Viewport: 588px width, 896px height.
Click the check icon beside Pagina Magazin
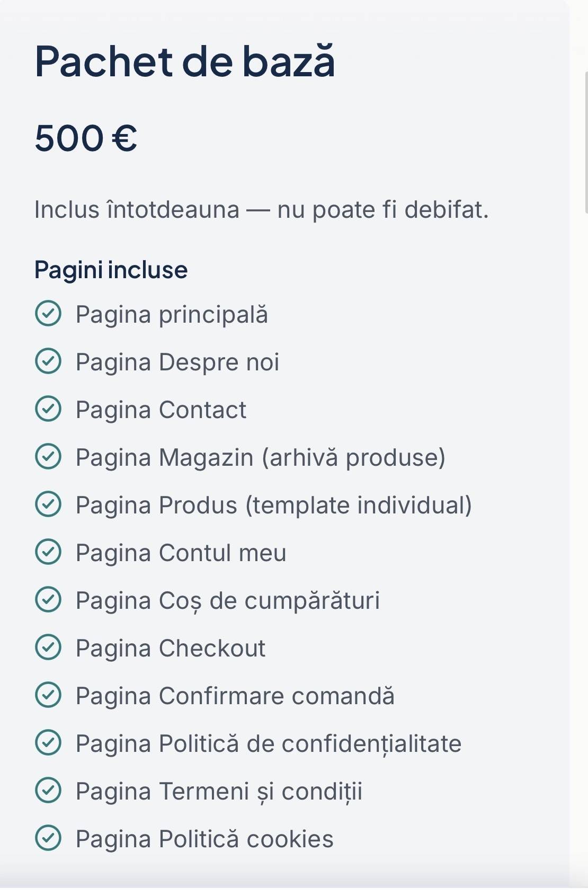[x=48, y=456]
